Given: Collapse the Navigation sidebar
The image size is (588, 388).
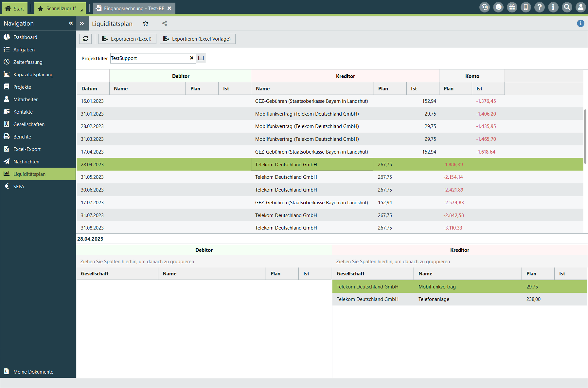Looking at the screenshot, I should point(71,23).
